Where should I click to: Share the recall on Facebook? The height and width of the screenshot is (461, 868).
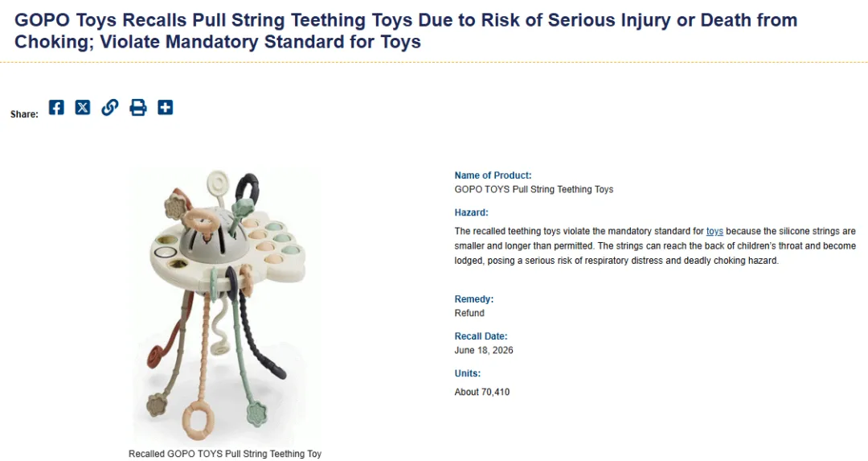point(56,108)
